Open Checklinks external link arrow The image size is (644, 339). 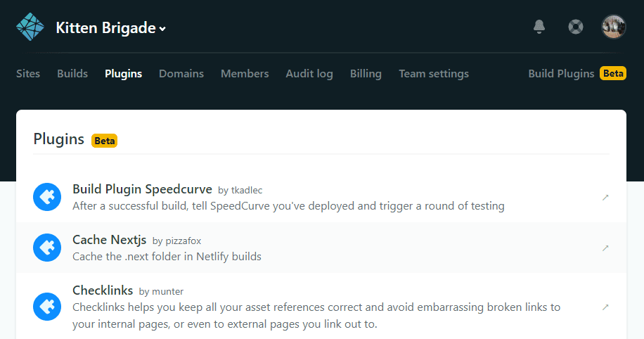pos(605,307)
